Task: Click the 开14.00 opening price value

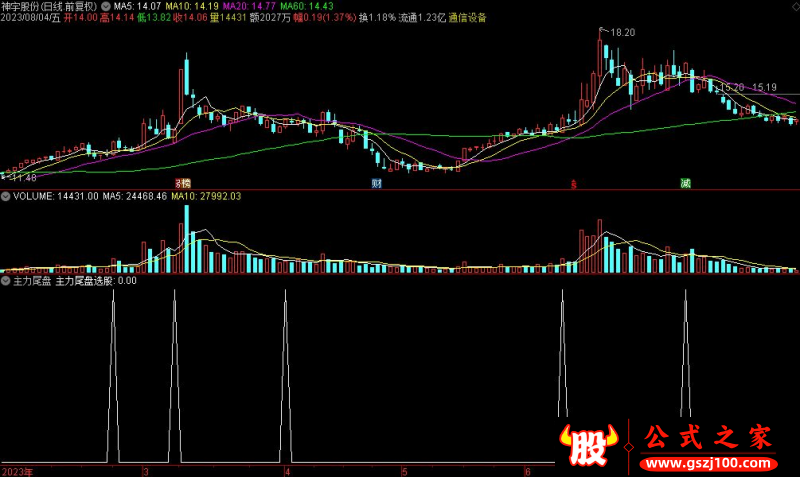Action: point(80,17)
